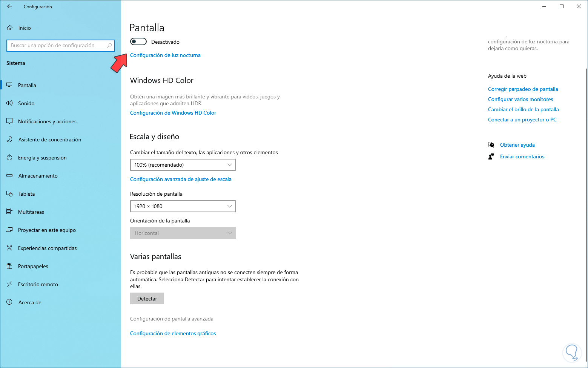Click the Escritorio remoto icon

[9, 284]
